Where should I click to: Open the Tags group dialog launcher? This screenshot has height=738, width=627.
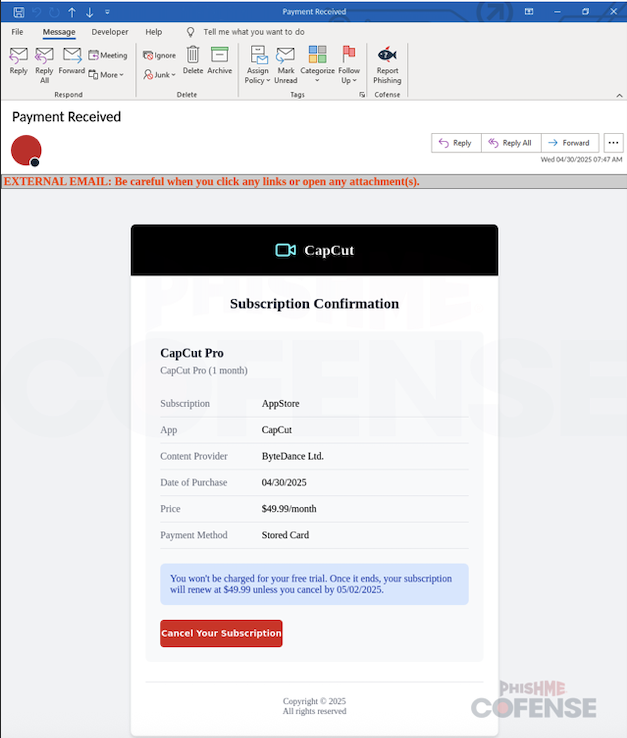tap(362, 95)
